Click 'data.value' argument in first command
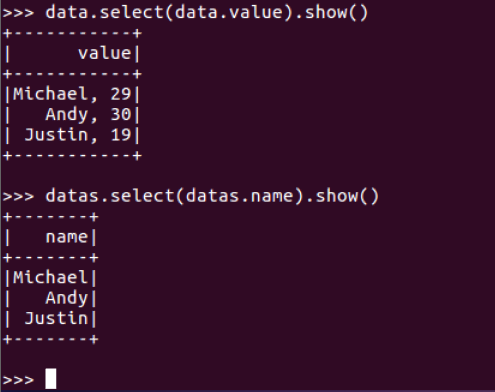495x392 pixels. tap(228, 12)
